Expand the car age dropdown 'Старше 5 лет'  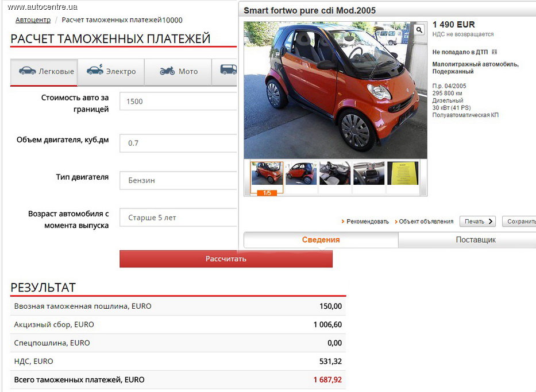[178, 218]
